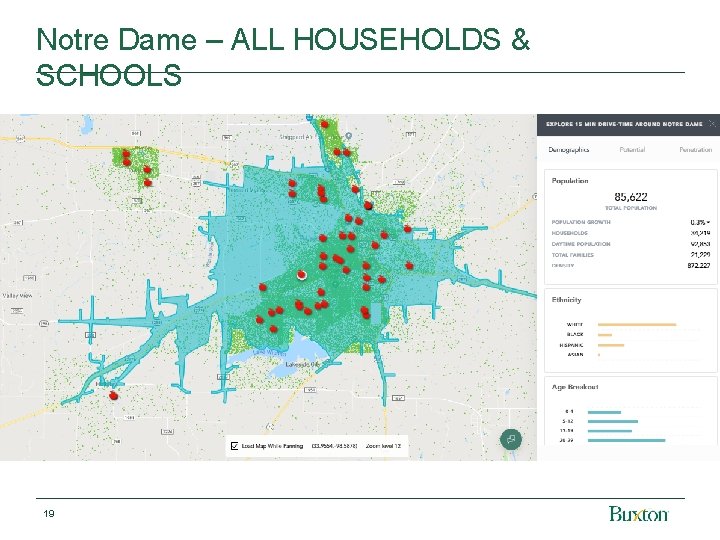This screenshot has width=720, height=540.
Task: Click the gray location pin near Sheppard AFB
Action: (349, 136)
